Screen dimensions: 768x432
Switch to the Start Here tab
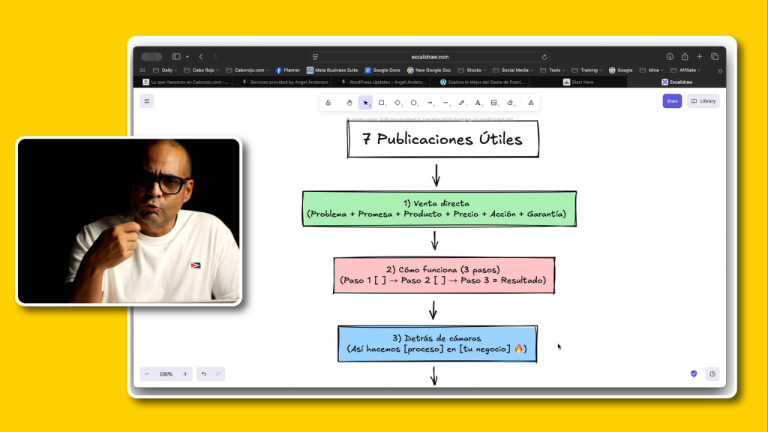[580, 82]
